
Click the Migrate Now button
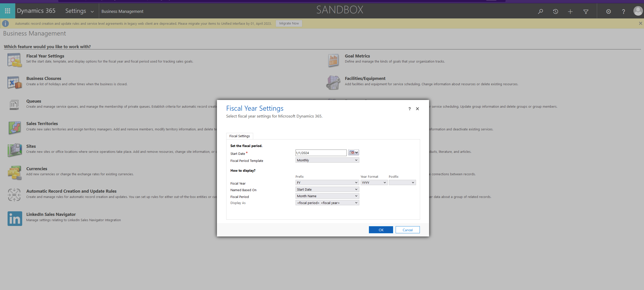pos(289,23)
